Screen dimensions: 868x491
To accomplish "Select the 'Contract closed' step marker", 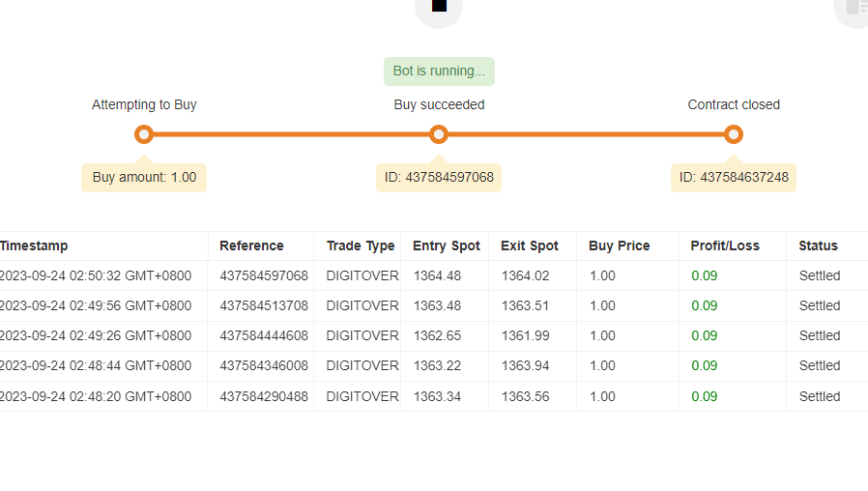I will [x=734, y=134].
